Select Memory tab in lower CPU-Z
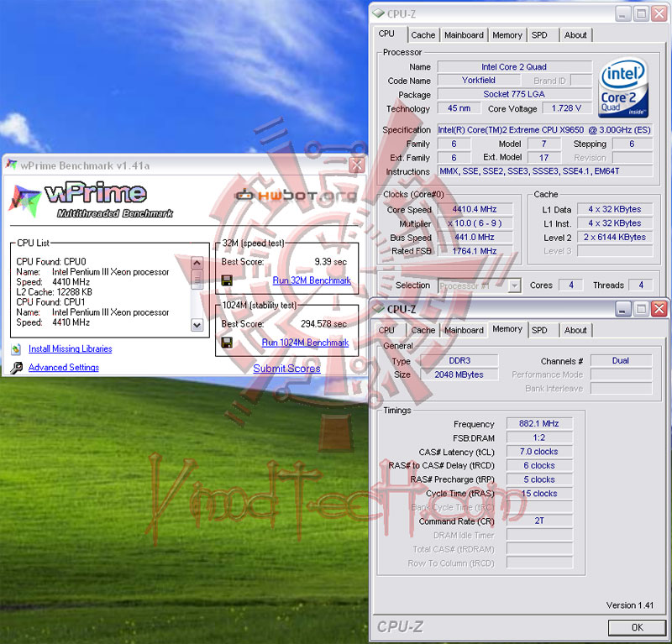The height and width of the screenshot is (644, 672). click(507, 329)
